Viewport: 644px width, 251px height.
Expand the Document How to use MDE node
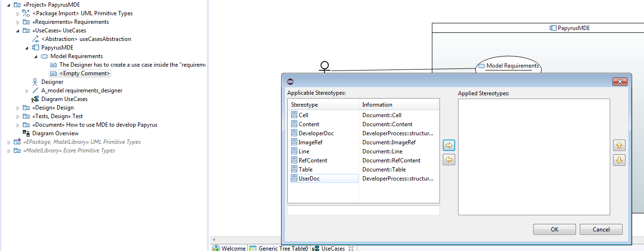(18, 125)
